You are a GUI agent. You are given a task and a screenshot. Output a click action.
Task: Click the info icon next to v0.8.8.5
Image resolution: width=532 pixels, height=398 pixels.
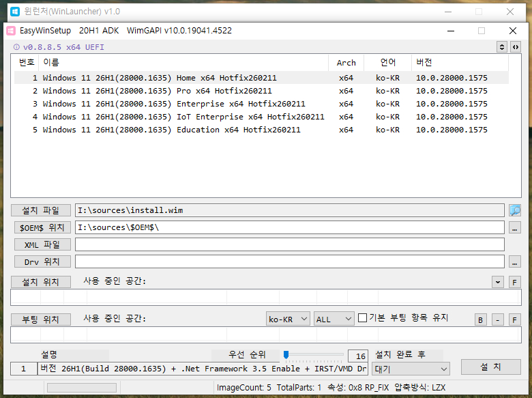click(16, 47)
